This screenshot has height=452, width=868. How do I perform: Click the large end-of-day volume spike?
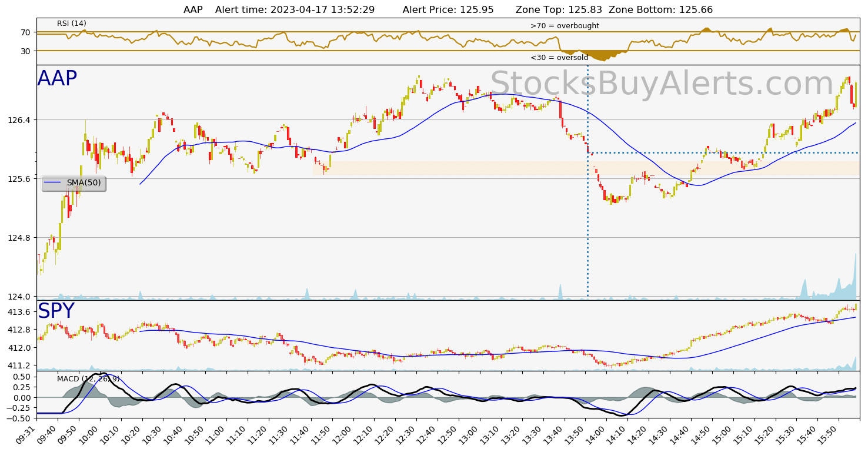coord(854,277)
